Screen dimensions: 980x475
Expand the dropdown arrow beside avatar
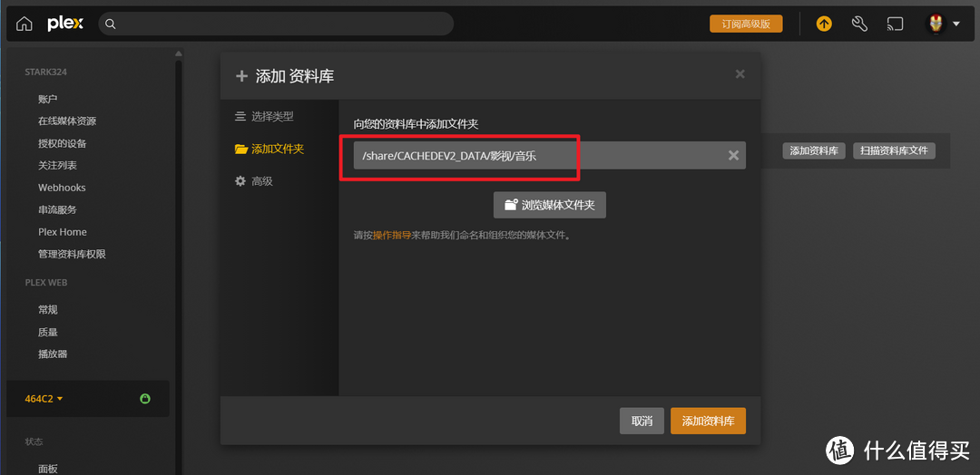click(955, 24)
